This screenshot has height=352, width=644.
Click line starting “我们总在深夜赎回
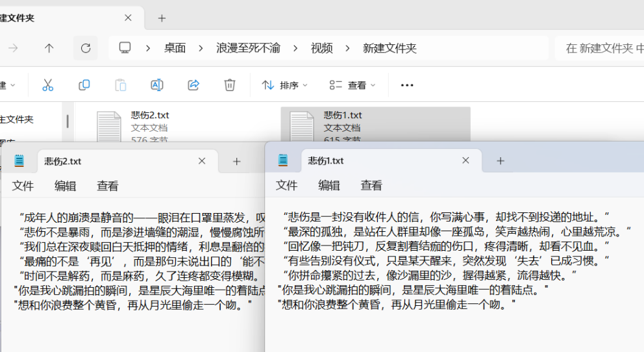pos(142,247)
